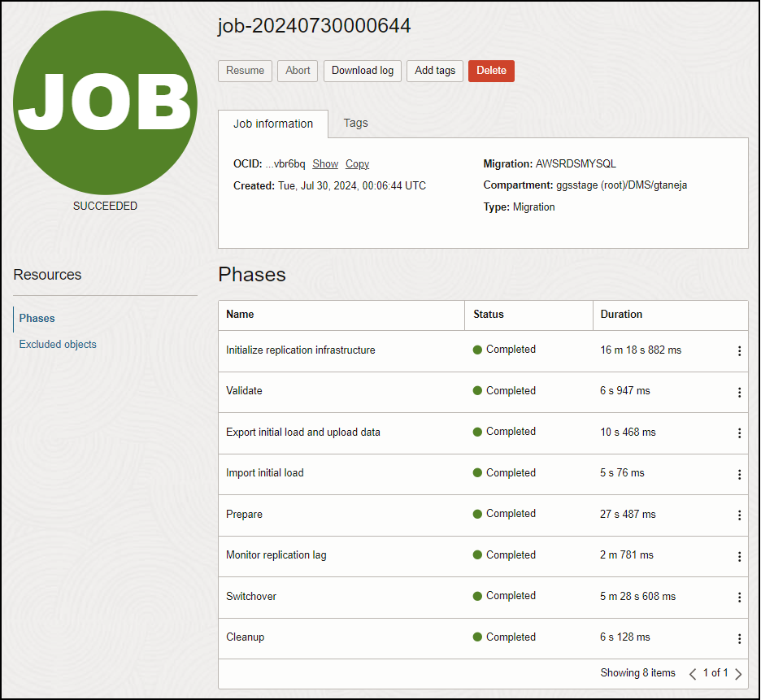Screen dimensions: 761x700
Task: Show the full OCID value
Action: [325, 163]
